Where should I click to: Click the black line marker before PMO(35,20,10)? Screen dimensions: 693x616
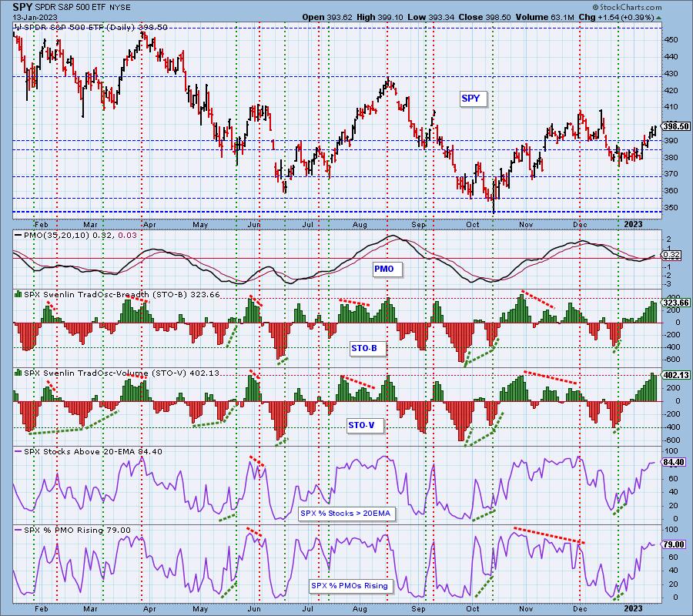[x=18, y=235]
